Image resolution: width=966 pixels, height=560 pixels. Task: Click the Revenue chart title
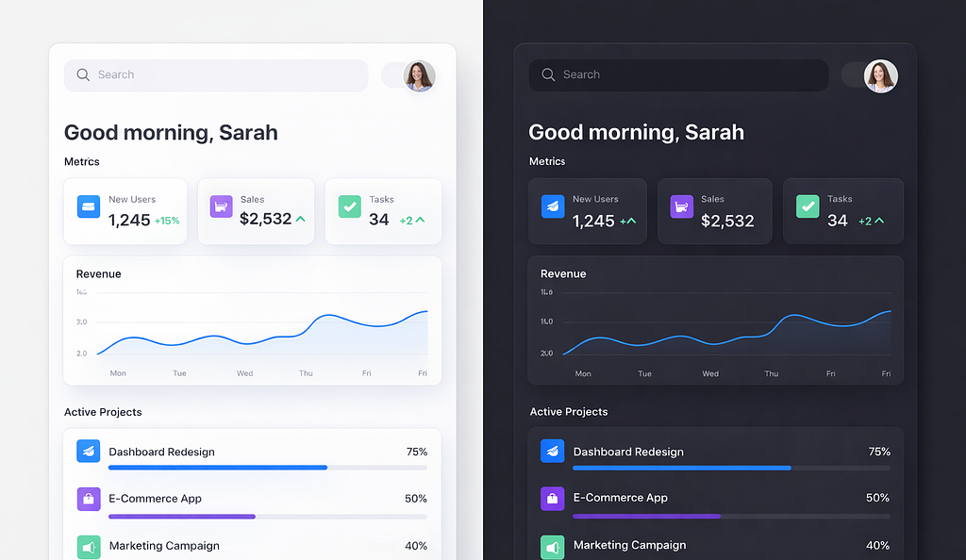click(x=97, y=273)
